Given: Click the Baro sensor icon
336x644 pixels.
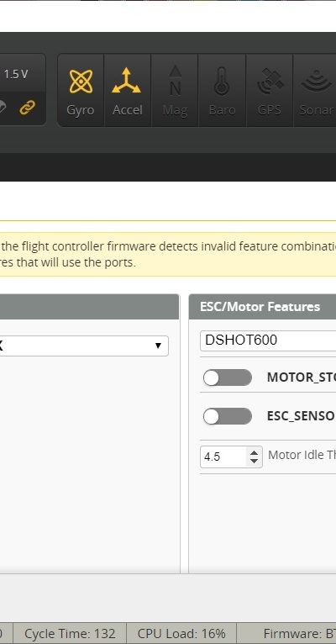Looking at the screenshot, I should [222, 81].
